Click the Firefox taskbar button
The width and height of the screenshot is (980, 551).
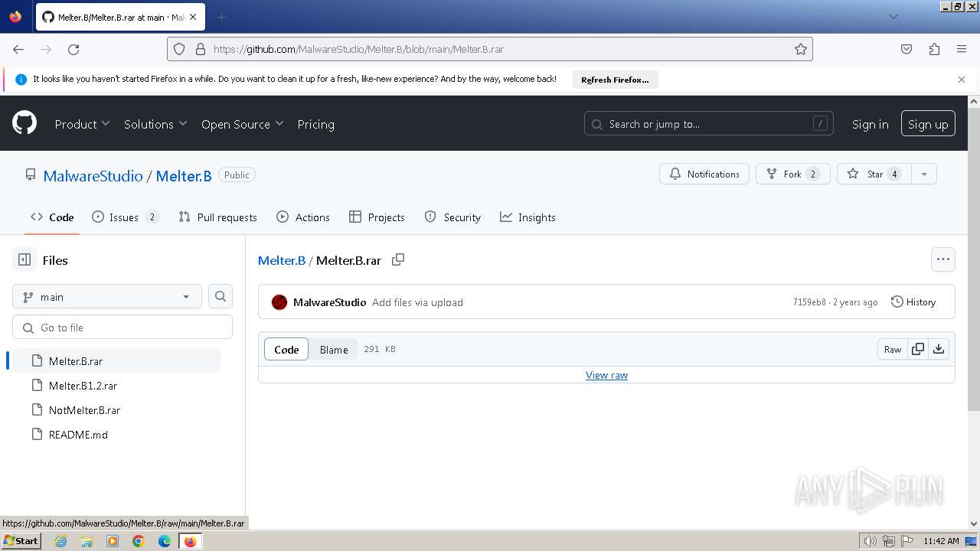tap(190, 541)
